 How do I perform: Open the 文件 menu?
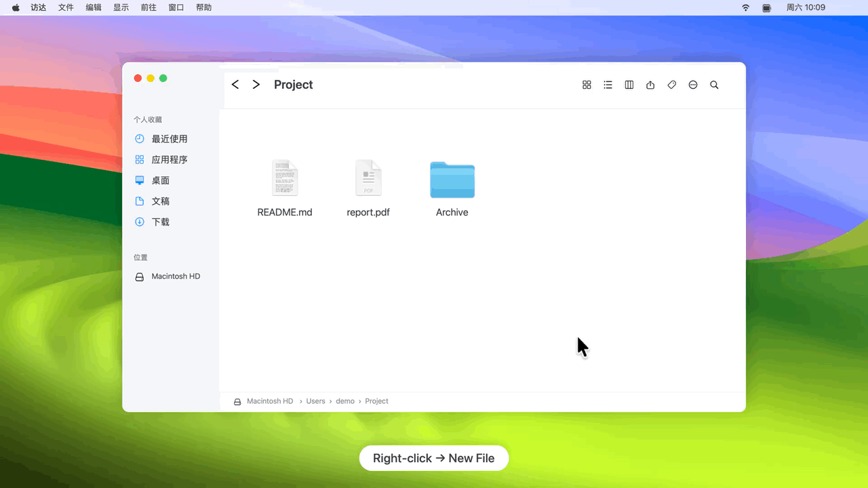click(x=66, y=7)
